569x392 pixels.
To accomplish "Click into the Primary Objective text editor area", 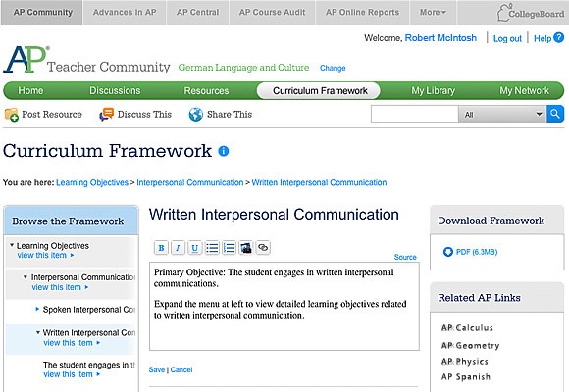I will 284,307.
